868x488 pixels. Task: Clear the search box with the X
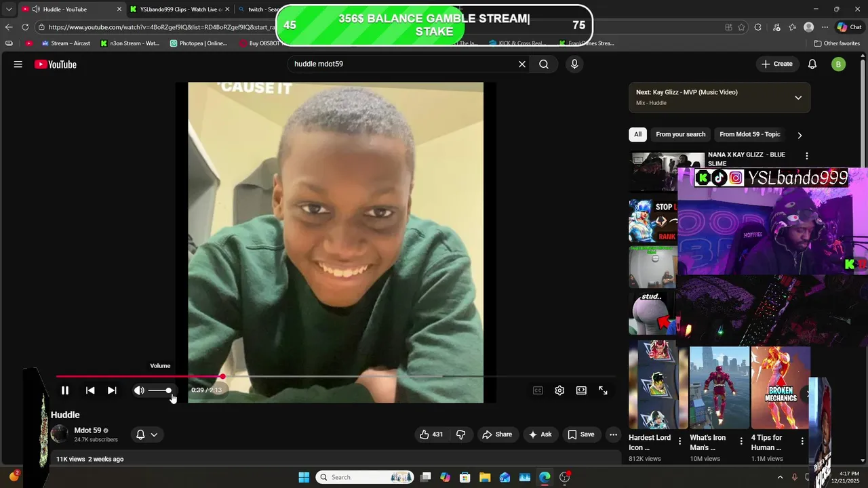pos(522,64)
